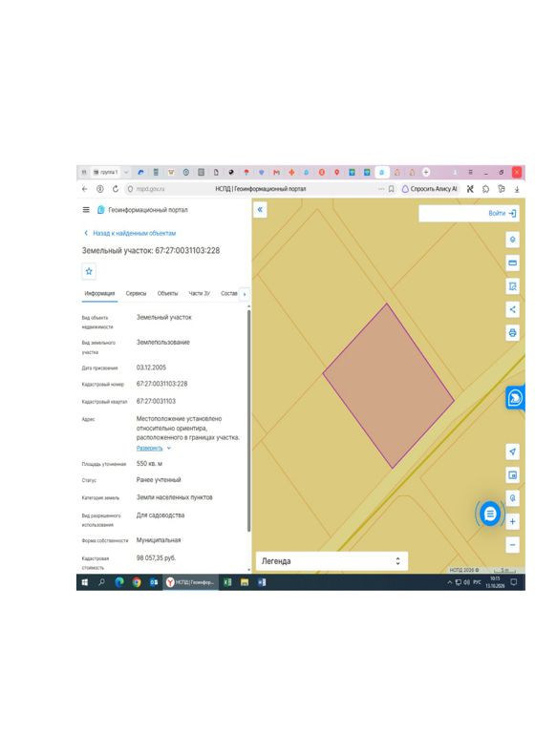Switch to the Объекты tab
Image resolution: width=535 pixels, height=756 pixels.
tap(167, 293)
